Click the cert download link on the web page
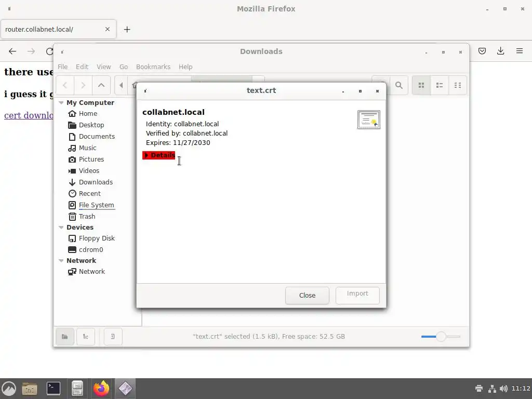The height and width of the screenshot is (399, 532). coord(29,115)
